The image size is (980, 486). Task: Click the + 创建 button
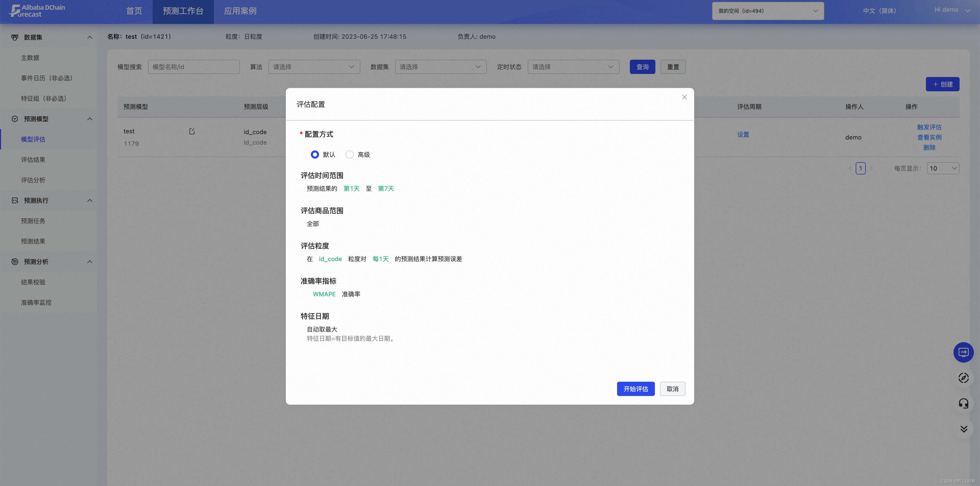point(942,84)
